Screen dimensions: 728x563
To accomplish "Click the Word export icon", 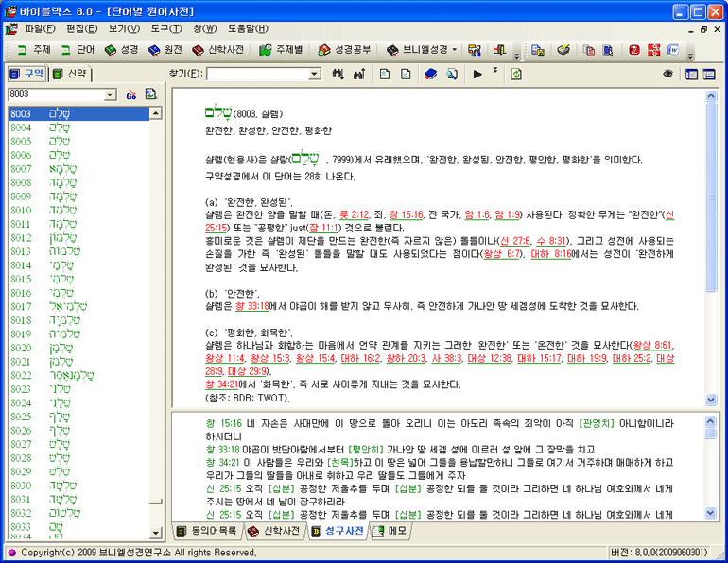I will [673, 50].
